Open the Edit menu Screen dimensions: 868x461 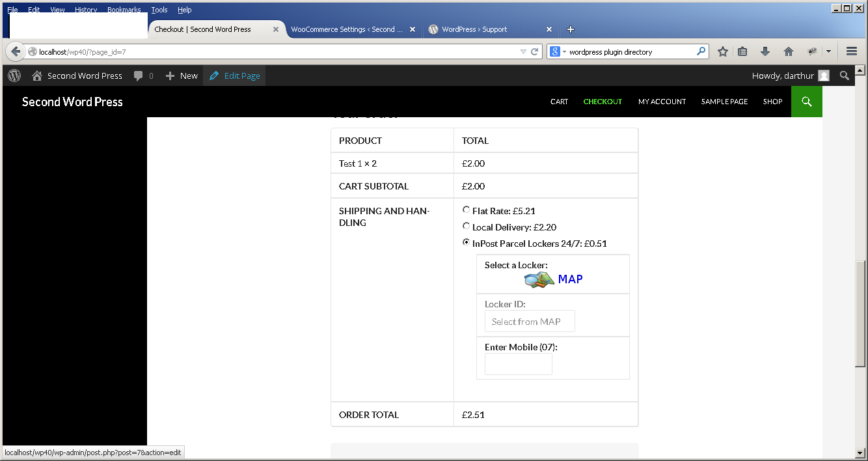pos(34,10)
